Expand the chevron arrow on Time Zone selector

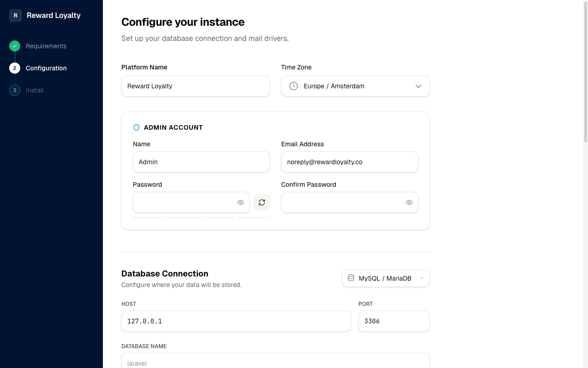[x=418, y=86]
